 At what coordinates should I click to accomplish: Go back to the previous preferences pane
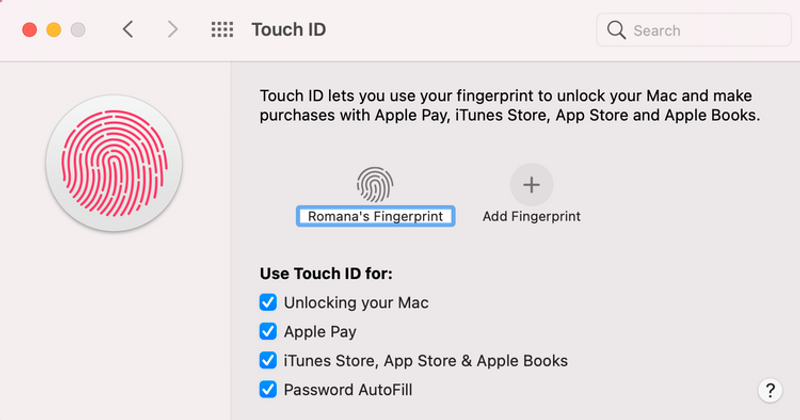point(128,29)
